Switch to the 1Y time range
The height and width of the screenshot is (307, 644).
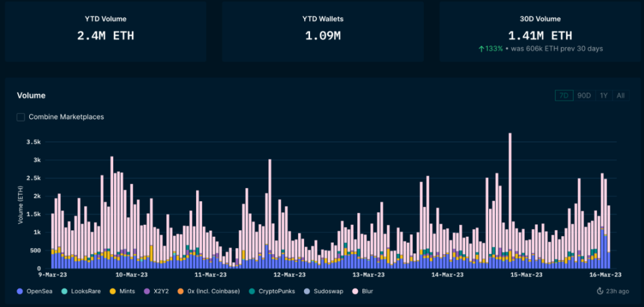(x=604, y=95)
